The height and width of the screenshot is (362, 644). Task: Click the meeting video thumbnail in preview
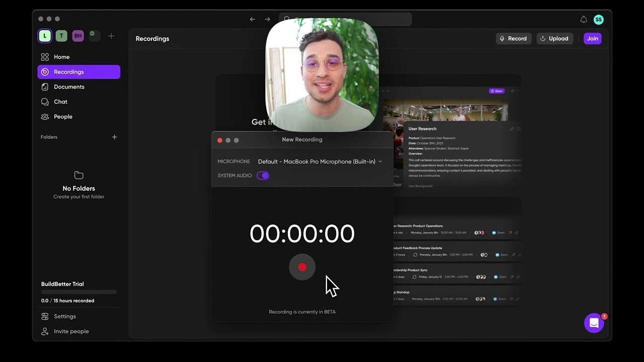point(445,110)
